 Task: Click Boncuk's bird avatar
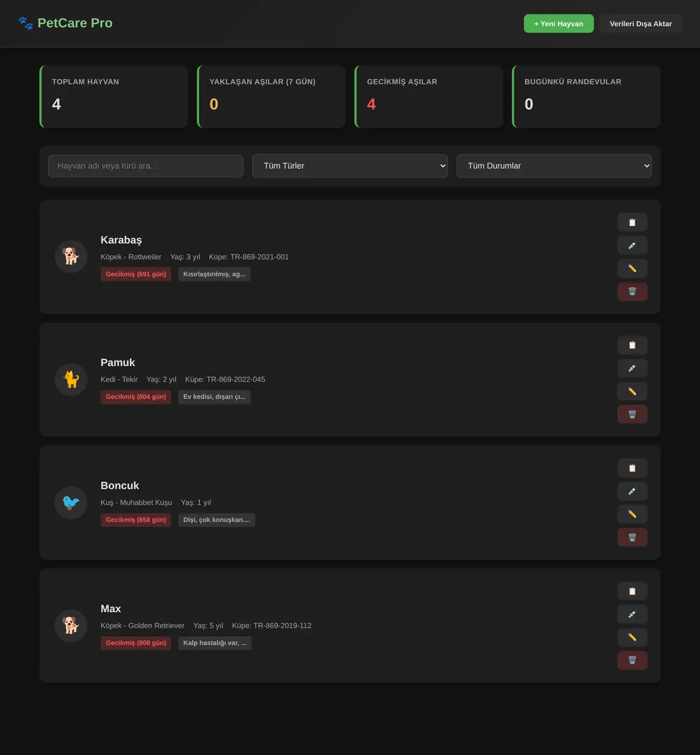tap(71, 502)
